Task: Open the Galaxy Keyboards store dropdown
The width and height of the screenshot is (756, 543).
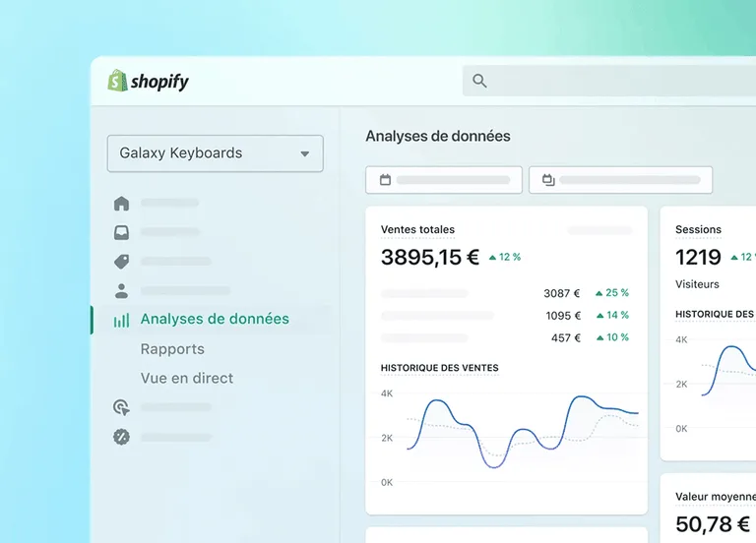Action: 215,153
